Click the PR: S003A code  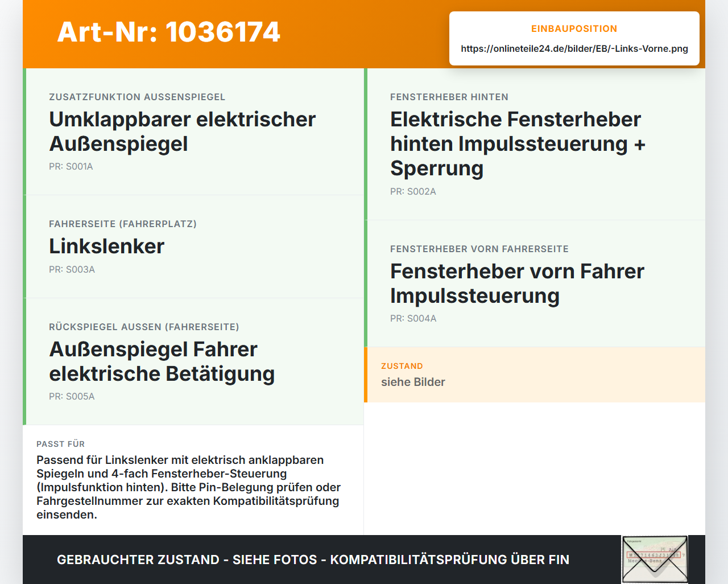(72, 270)
